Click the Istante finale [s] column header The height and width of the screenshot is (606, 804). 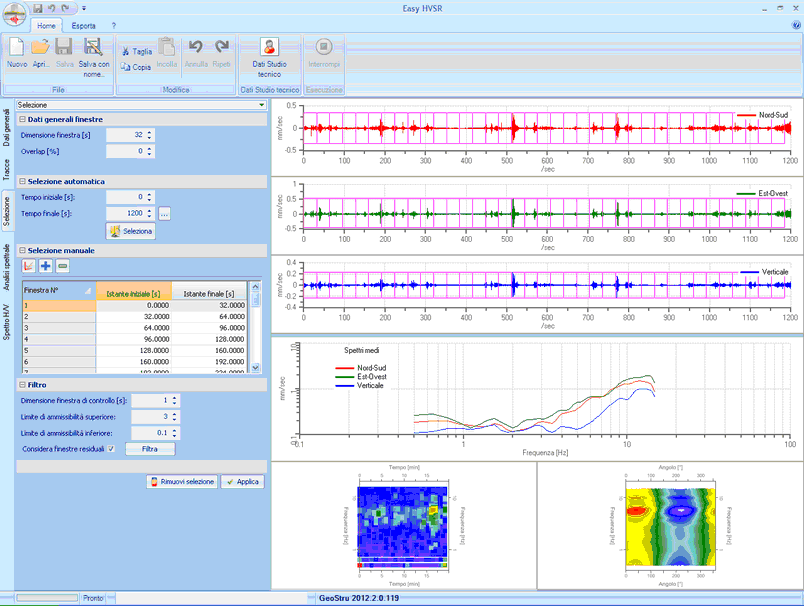(x=209, y=290)
